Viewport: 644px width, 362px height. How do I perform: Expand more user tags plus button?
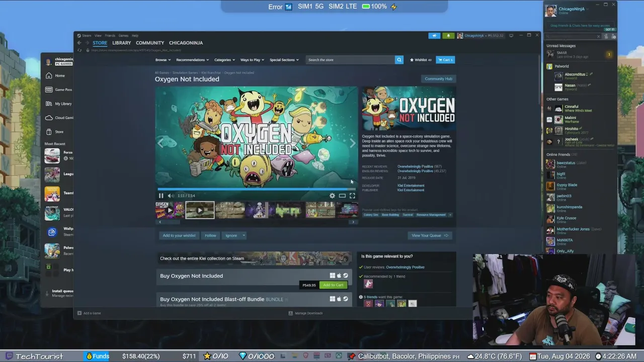(x=450, y=215)
